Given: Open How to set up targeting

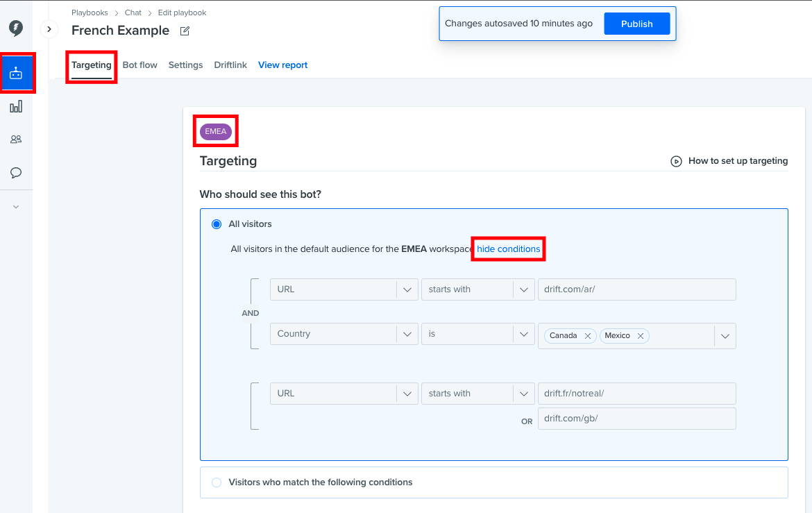Looking at the screenshot, I should point(738,161).
